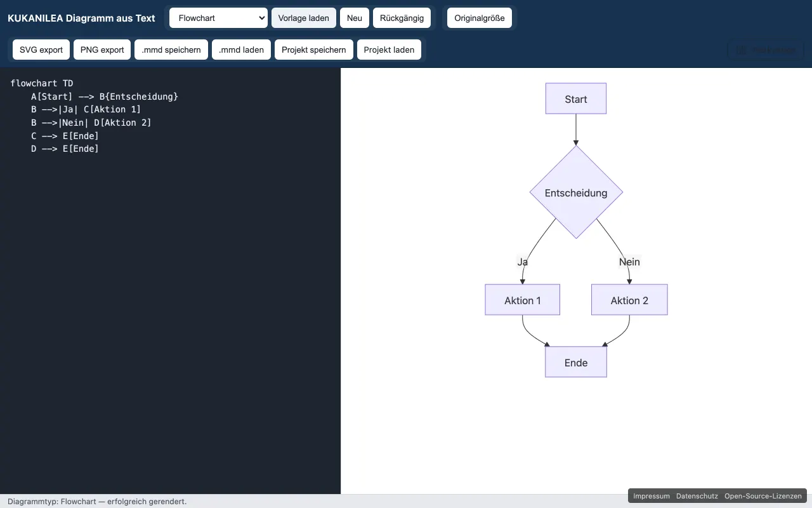Open the Datenschutz link
This screenshot has height=508, width=812.
pyautogui.click(x=697, y=496)
